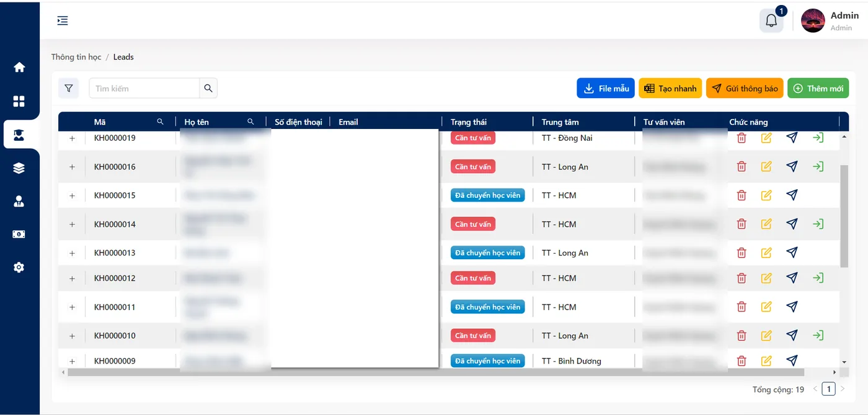
Task: Download the File mẫu template
Action: coord(606,88)
